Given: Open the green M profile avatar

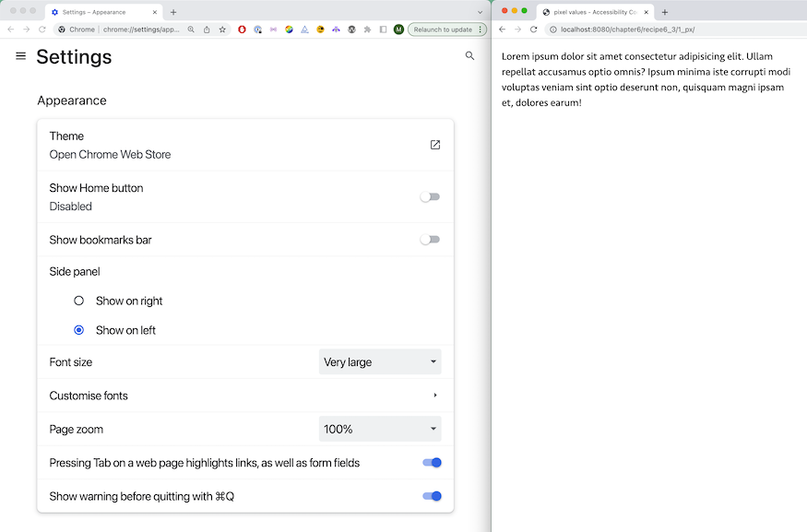Looking at the screenshot, I should click(398, 30).
